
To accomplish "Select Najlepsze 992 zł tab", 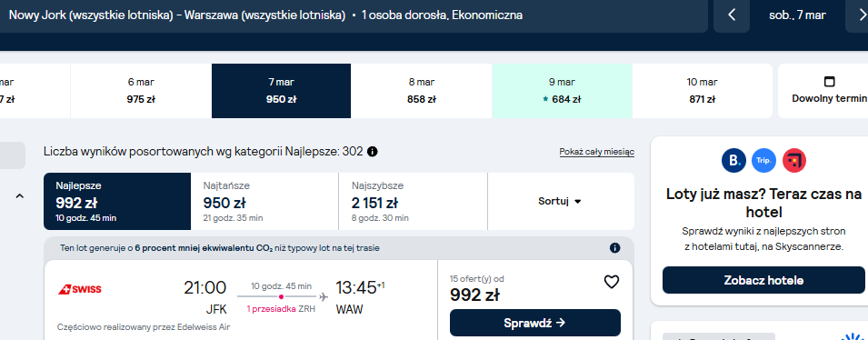I will point(117,202).
